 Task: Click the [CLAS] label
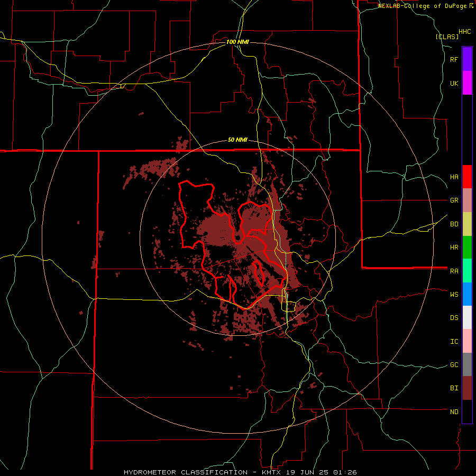pos(447,37)
